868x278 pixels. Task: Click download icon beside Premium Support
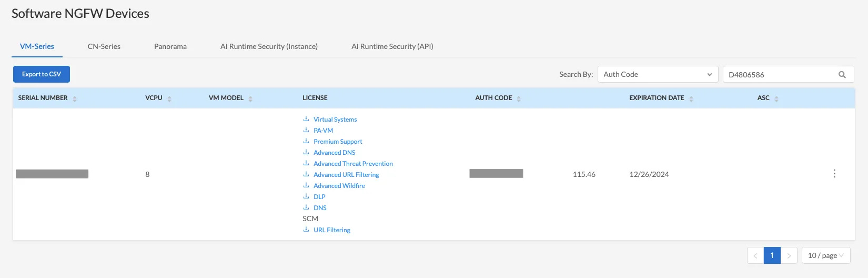click(306, 141)
